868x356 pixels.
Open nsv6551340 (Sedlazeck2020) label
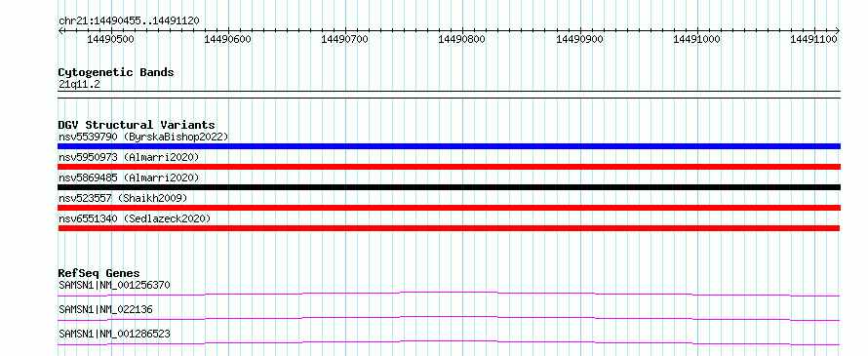[135, 218]
